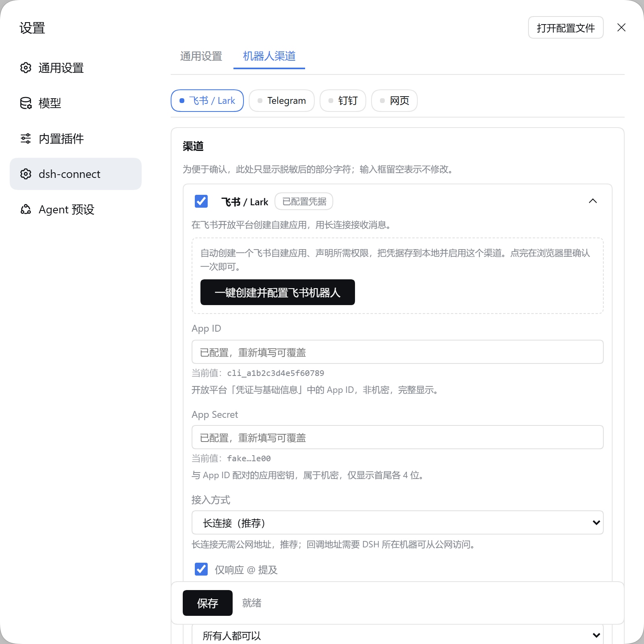The height and width of the screenshot is (644, 644).
Task: Click the 已配置凭据 badge
Action: (304, 201)
